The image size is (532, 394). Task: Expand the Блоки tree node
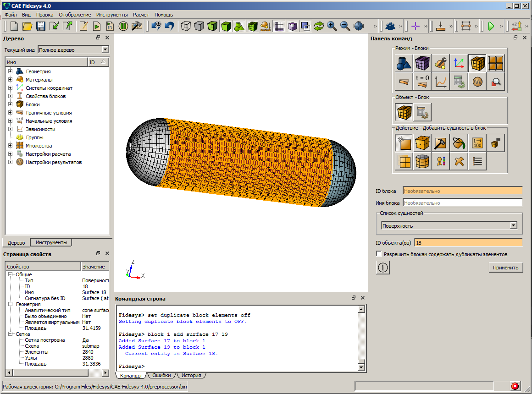coord(10,104)
